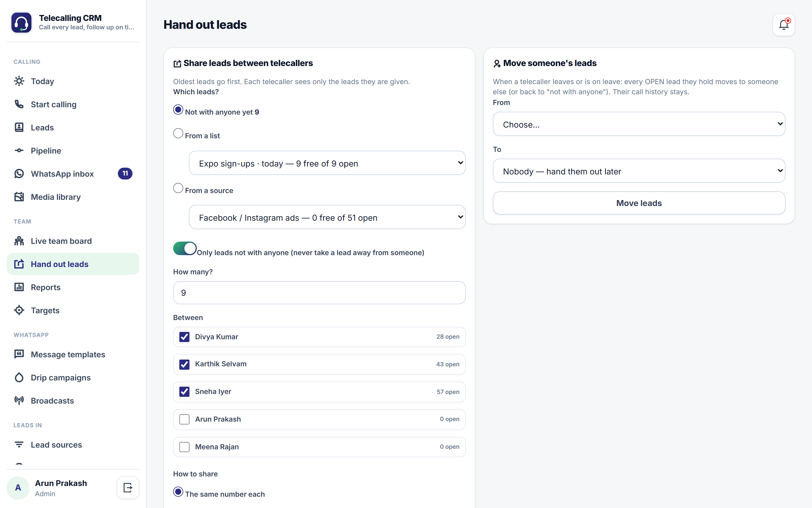Image resolution: width=812 pixels, height=508 pixels.
Task: Click '43 open' count for Karthik Selvam
Action: (448, 364)
